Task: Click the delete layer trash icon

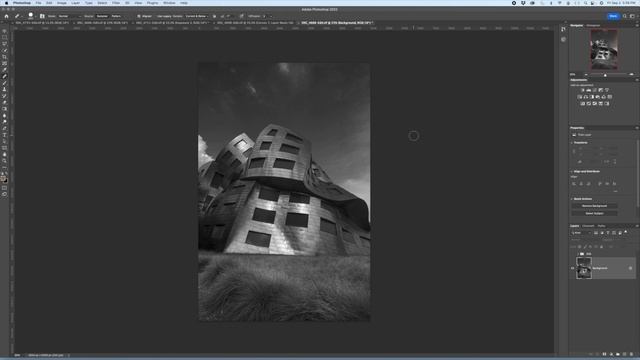Action: coord(631,354)
